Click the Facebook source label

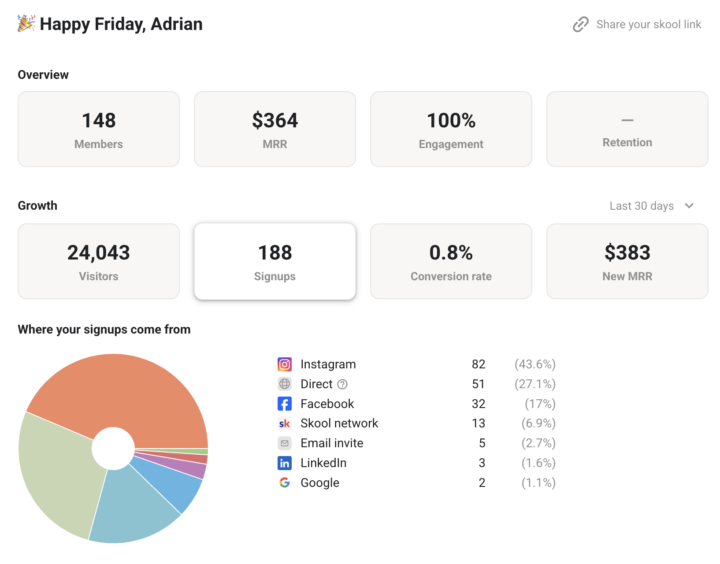click(327, 404)
